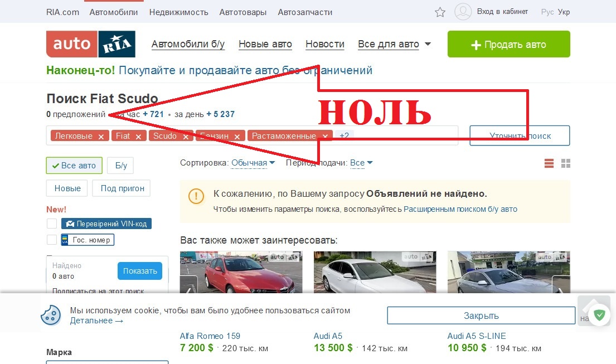
Task: Open the user profile avatar icon
Action: click(463, 12)
